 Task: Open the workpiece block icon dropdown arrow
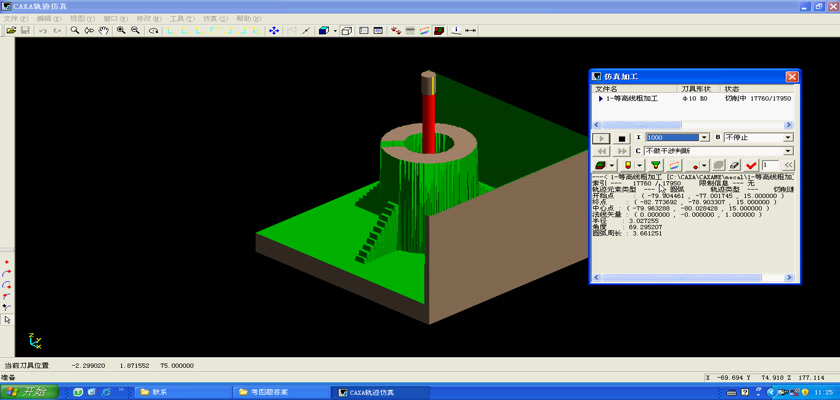(612, 165)
